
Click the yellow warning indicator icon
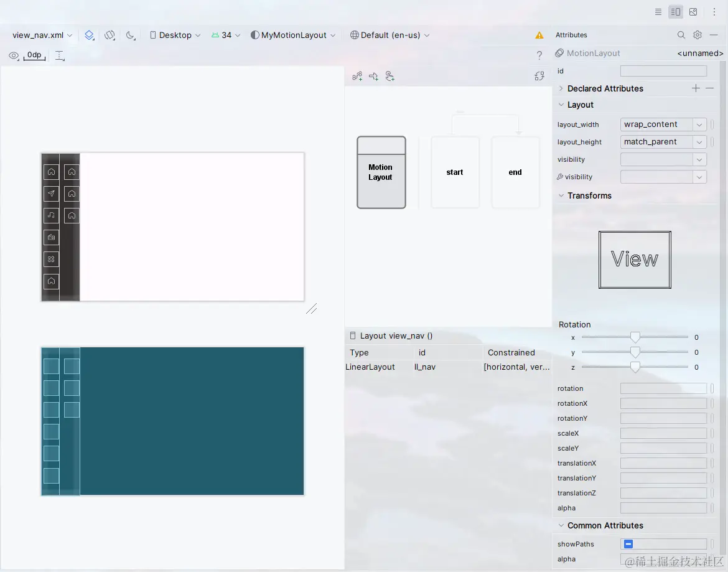point(539,35)
